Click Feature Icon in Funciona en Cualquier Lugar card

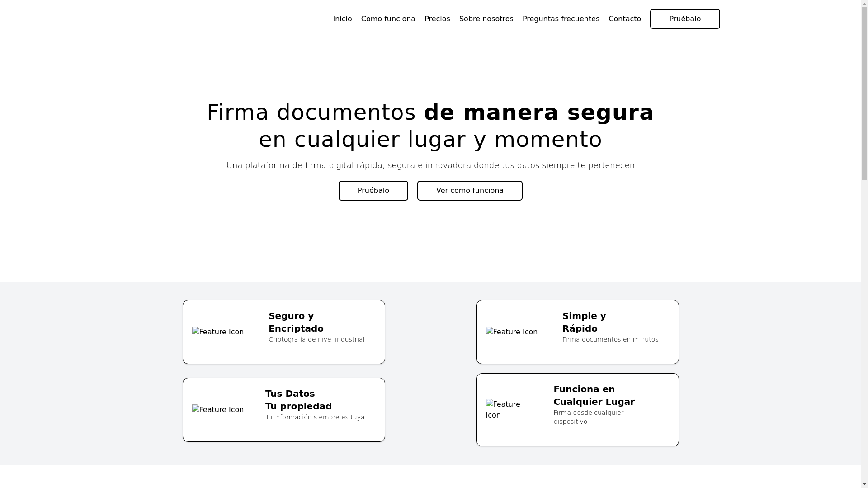(503, 410)
